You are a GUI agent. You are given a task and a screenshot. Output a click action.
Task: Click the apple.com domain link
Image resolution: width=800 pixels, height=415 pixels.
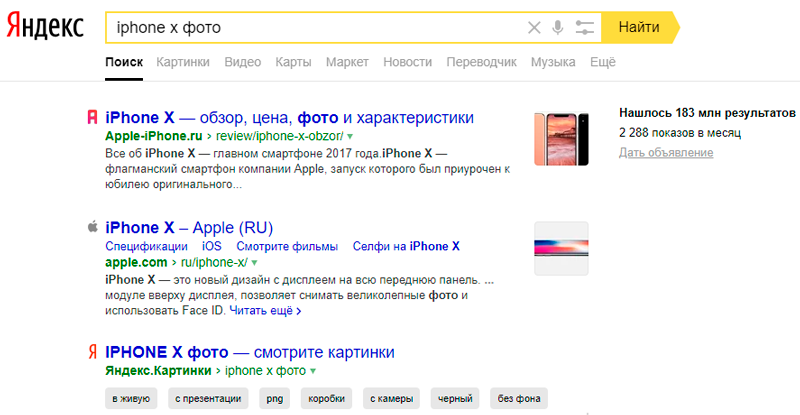click(136, 262)
